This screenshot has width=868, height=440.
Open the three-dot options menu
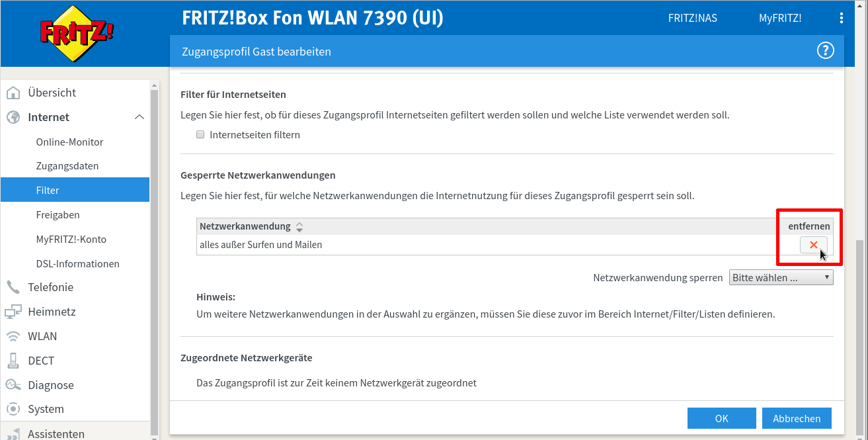[x=841, y=19]
